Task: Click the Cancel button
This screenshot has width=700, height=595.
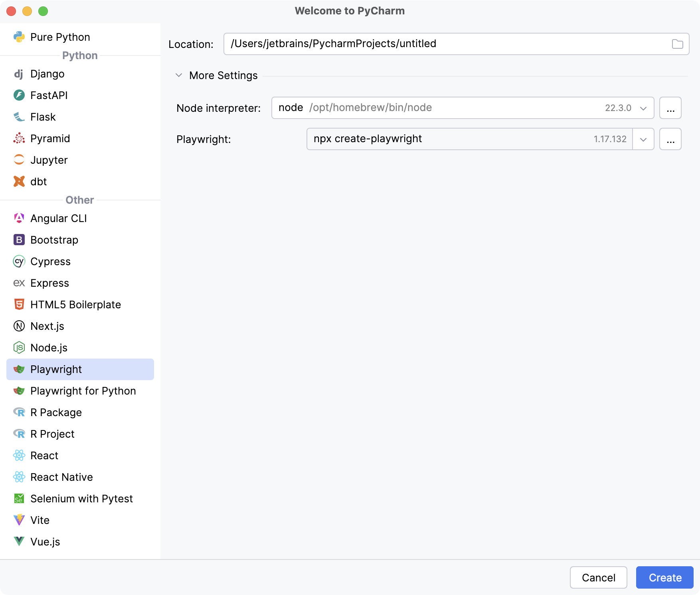Action: 598,577
